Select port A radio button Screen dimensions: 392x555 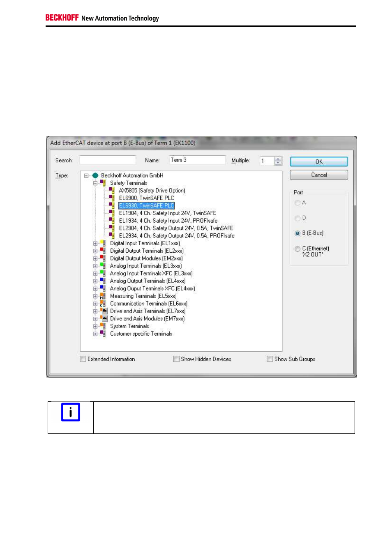click(x=297, y=203)
